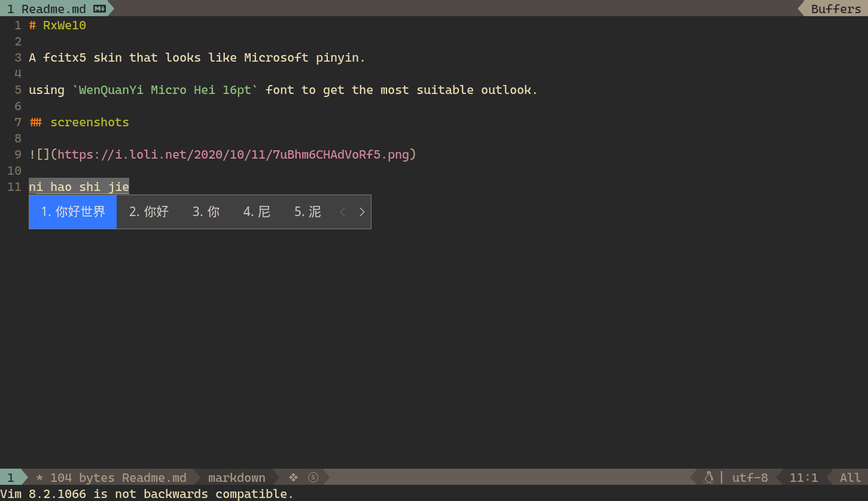This screenshot has height=501, width=868.
Task: Click the utf-8 encoding indicator
Action: click(750, 478)
